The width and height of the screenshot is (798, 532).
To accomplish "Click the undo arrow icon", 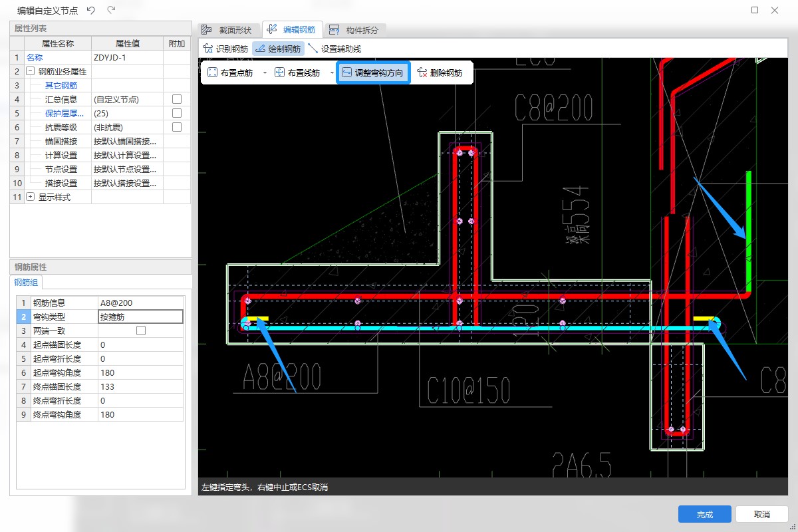I will click(91, 10).
